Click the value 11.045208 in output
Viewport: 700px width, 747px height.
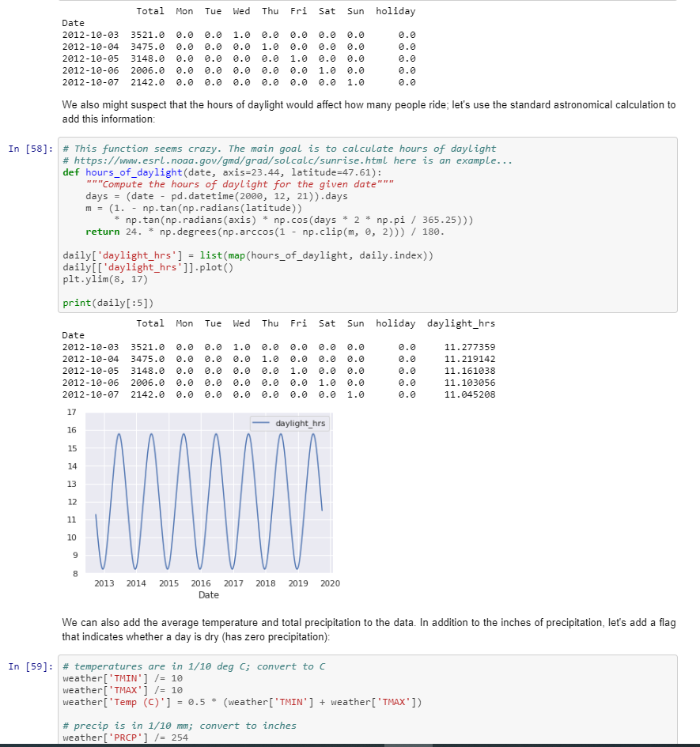[470, 395]
